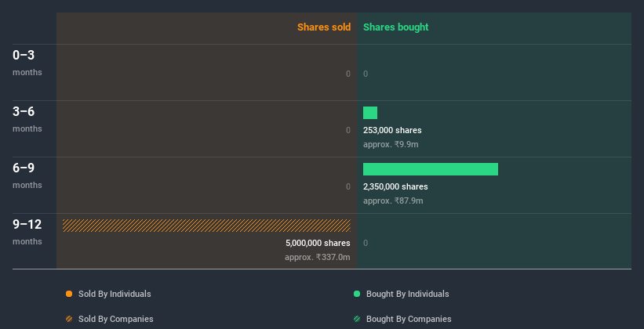Click the approx. ₹337.0m value
Image resolution: width=644 pixels, height=329 pixels.
[318, 257]
